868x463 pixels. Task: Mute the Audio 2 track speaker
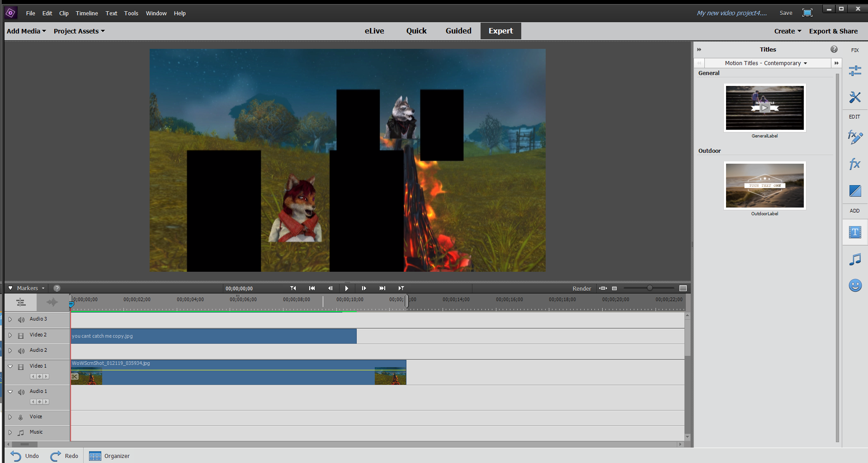pos(21,351)
